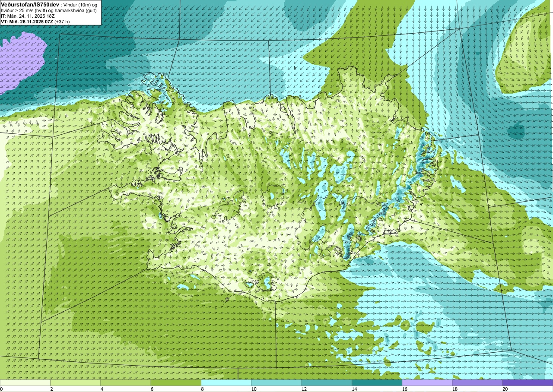Select the 2–4 m/s light yellow-green legend swatch
Image resolution: width=553 pixels, height=392 pixels.
tap(75, 383)
